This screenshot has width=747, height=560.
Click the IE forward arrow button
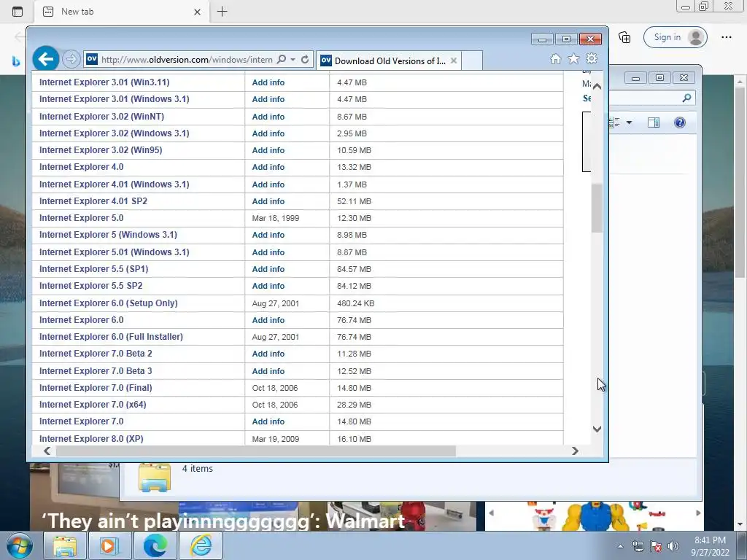tap(71, 59)
